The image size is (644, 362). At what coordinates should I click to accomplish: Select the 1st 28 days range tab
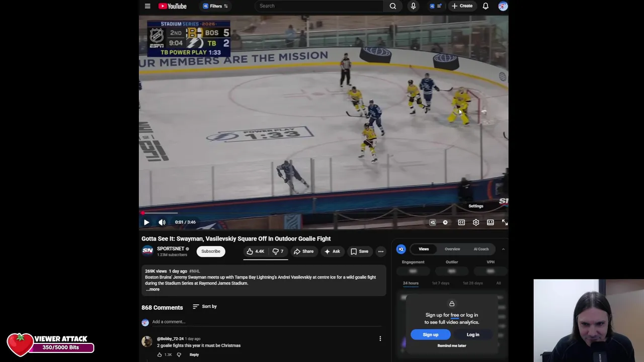point(472,283)
